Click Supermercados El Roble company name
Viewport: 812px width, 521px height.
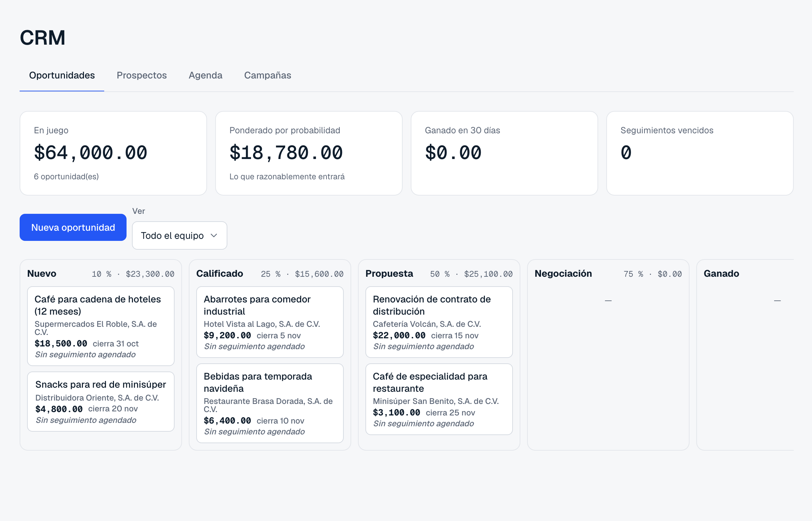click(96, 328)
